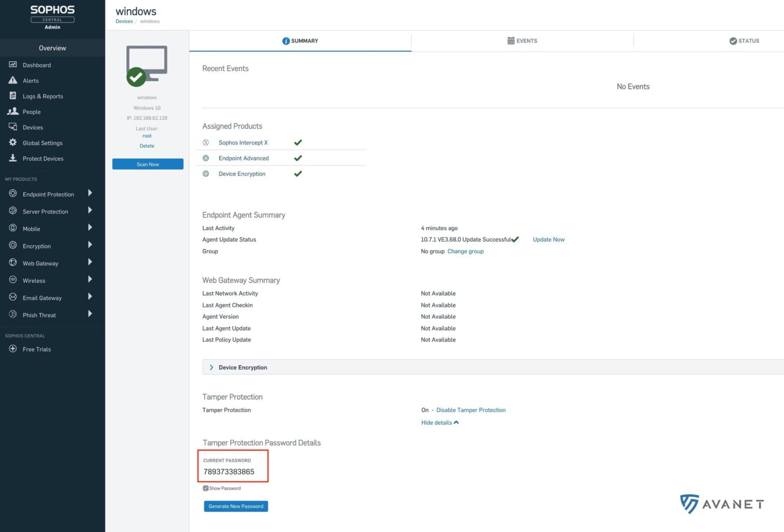Expand the Server Protection submenu

[90, 211]
